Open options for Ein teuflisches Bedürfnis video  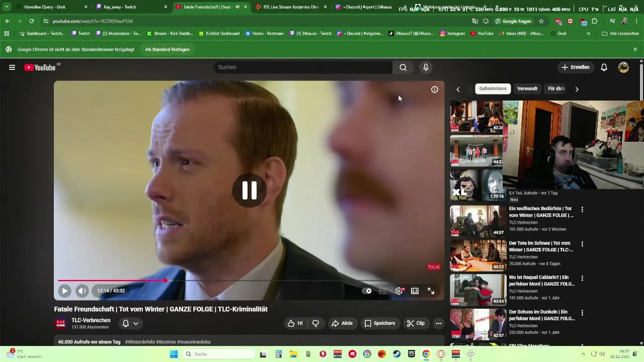click(x=582, y=210)
